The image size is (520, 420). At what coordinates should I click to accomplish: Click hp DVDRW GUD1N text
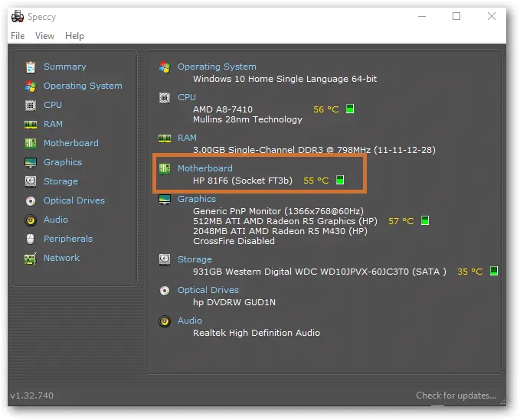coord(234,302)
